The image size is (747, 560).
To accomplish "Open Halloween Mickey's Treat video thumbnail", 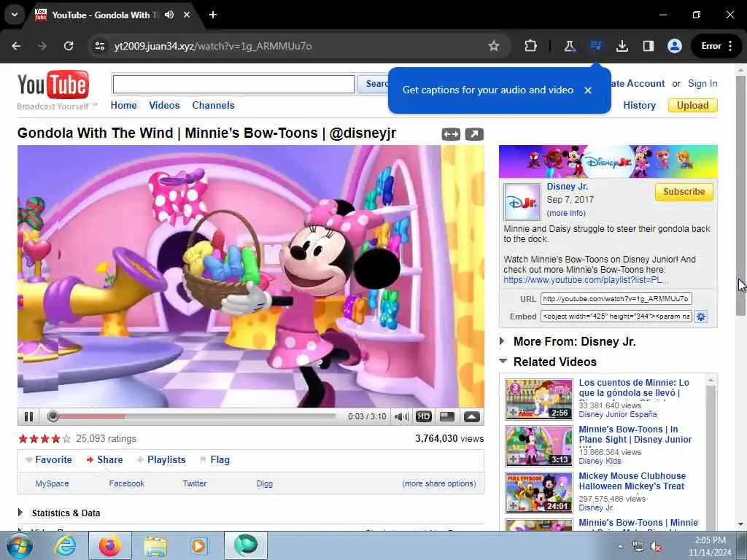I will coord(539,492).
